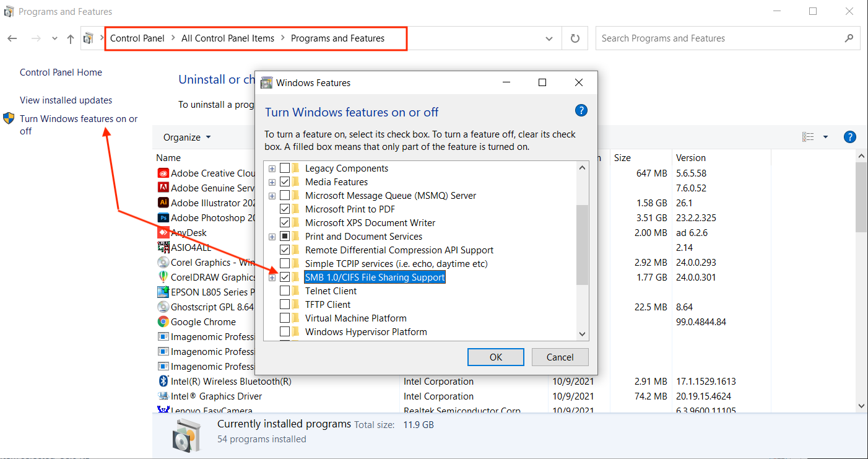This screenshot has width=868, height=459.
Task: Click the refresh button beside address bar
Action: [575, 38]
